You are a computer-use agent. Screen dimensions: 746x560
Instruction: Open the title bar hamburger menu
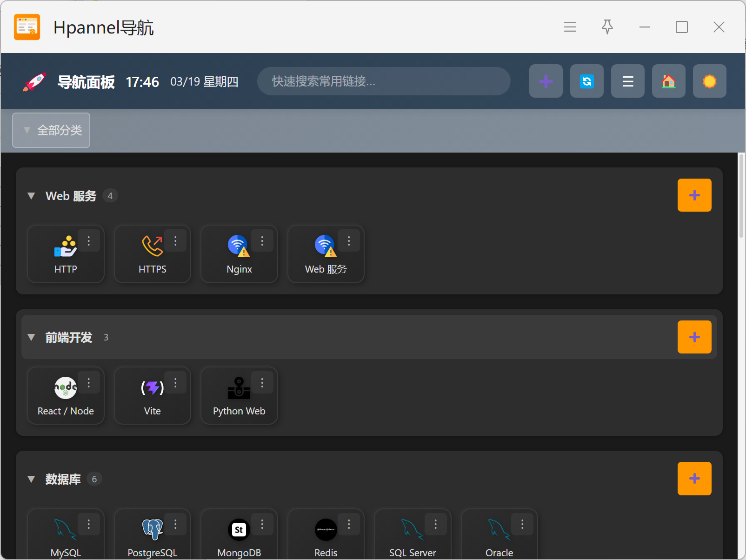(x=570, y=27)
